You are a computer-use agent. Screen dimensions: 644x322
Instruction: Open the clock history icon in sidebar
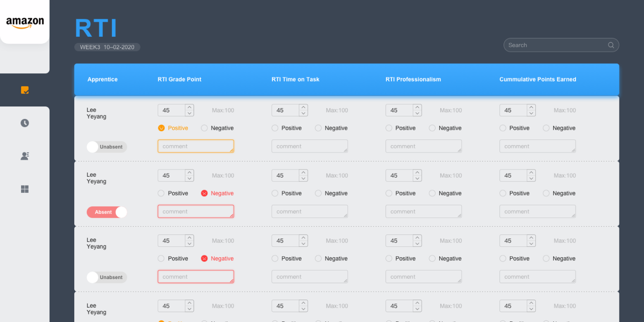(25, 123)
